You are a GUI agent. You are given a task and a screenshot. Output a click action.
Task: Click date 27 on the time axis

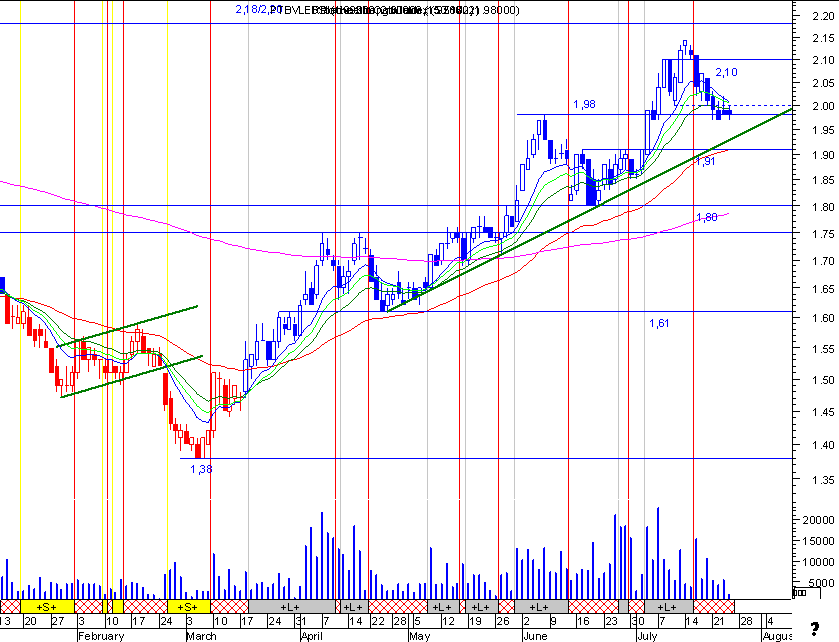point(58,621)
